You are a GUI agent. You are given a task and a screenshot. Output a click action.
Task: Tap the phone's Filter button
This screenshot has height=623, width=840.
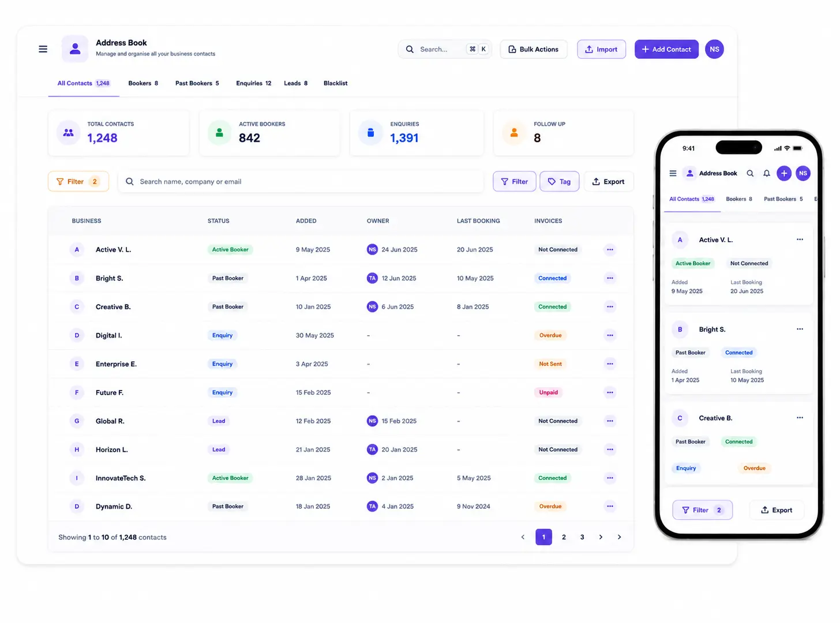[703, 510]
